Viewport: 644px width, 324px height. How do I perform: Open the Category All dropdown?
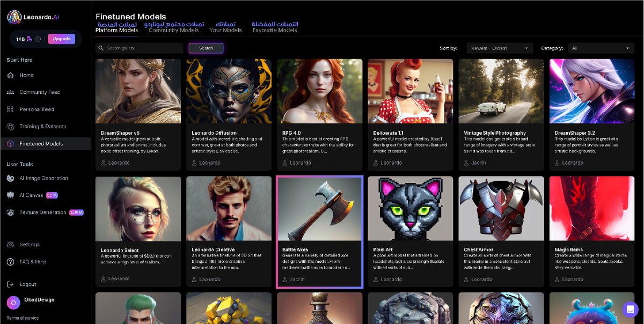coord(601,48)
